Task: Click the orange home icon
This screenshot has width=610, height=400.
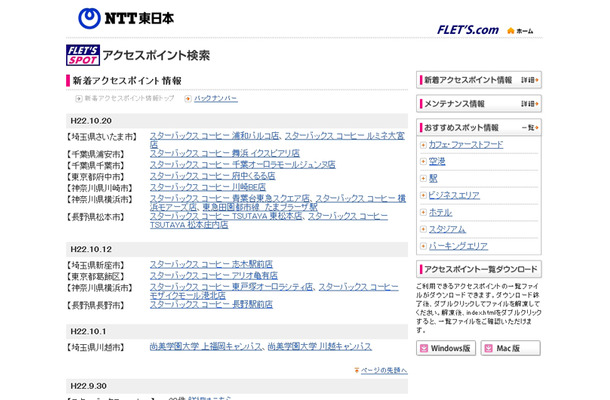Action: tap(510, 30)
